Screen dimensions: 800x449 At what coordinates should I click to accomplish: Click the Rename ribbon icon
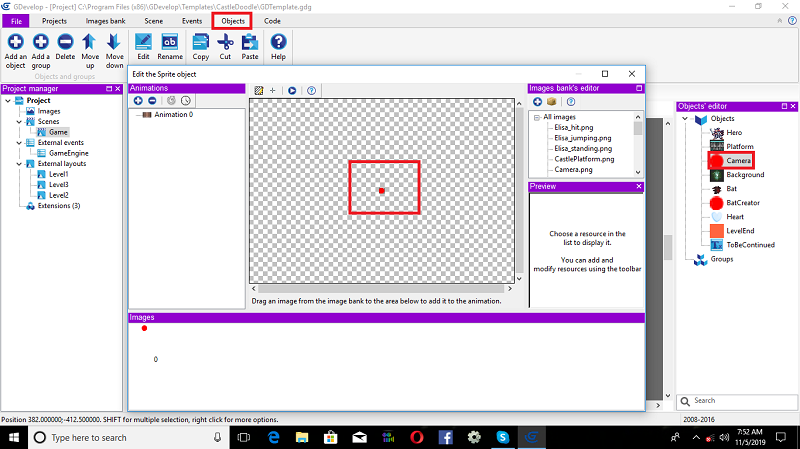click(170, 42)
